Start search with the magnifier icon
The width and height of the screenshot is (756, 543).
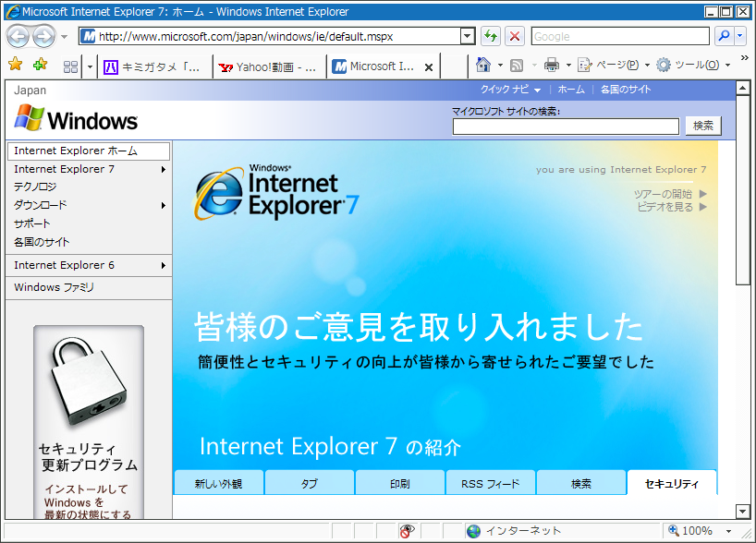point(724,36)
